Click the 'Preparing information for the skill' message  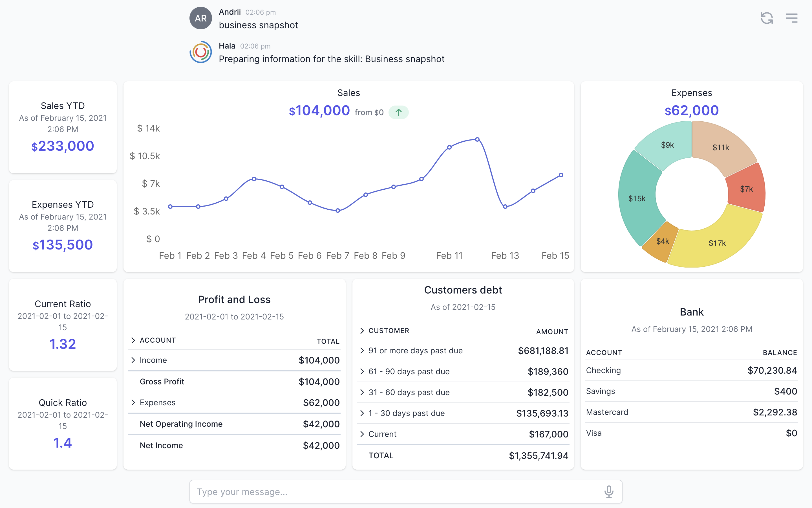pos(332,59)
